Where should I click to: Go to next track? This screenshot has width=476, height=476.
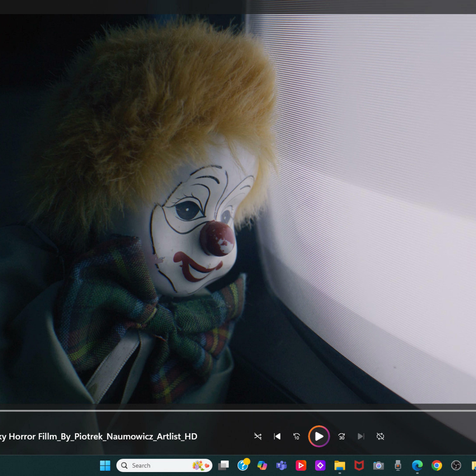[361, 436]
